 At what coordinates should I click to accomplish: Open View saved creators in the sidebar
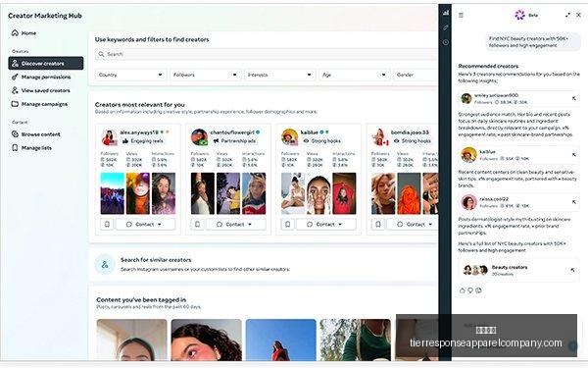click(46, 90)
